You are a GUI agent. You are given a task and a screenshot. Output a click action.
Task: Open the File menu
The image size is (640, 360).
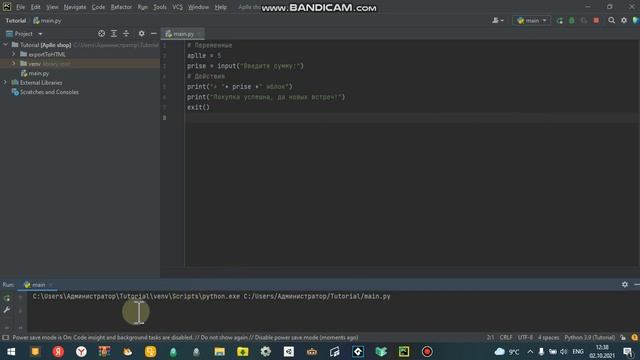click(20, 7)
